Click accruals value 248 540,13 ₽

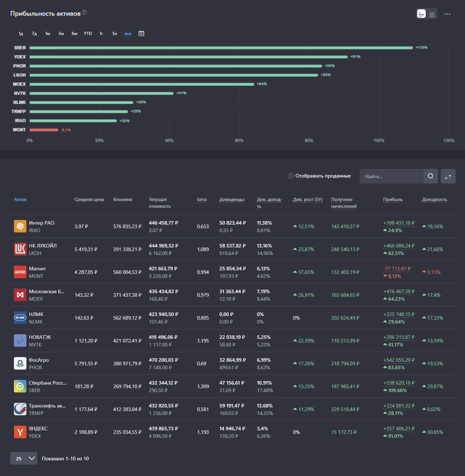[x=345, y=249]
